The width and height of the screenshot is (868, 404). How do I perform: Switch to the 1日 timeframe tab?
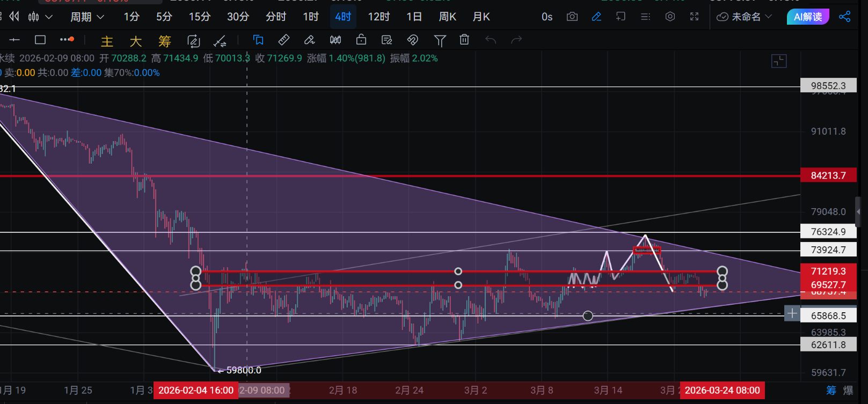tap(414, 17)
